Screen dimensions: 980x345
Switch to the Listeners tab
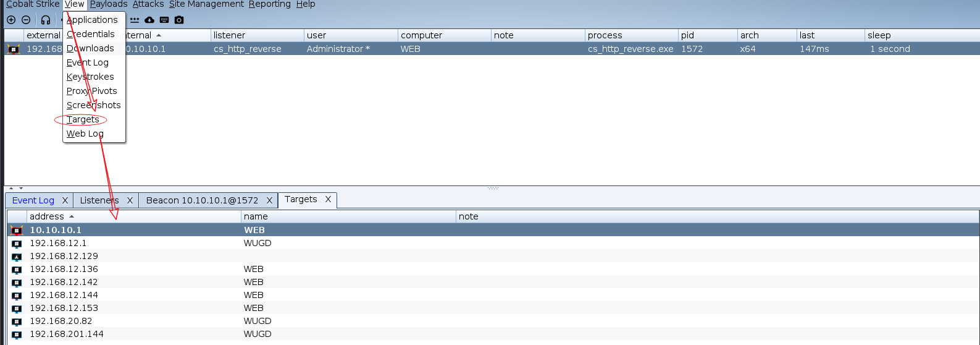point(99,200)
